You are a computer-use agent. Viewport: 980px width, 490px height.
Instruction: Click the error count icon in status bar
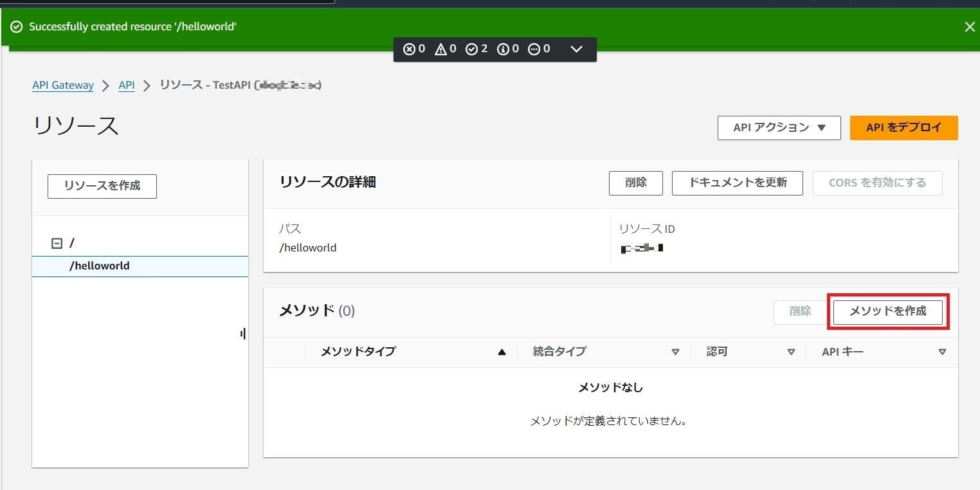[x=409, y=49]
